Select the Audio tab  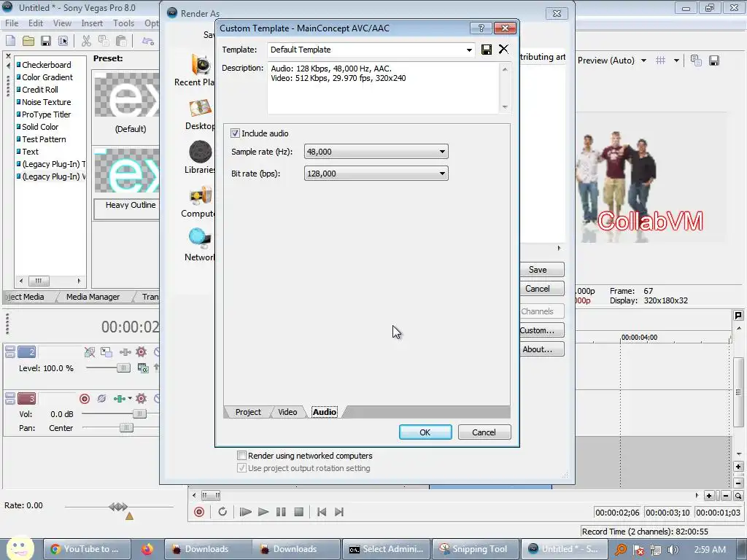pos(325,412)
